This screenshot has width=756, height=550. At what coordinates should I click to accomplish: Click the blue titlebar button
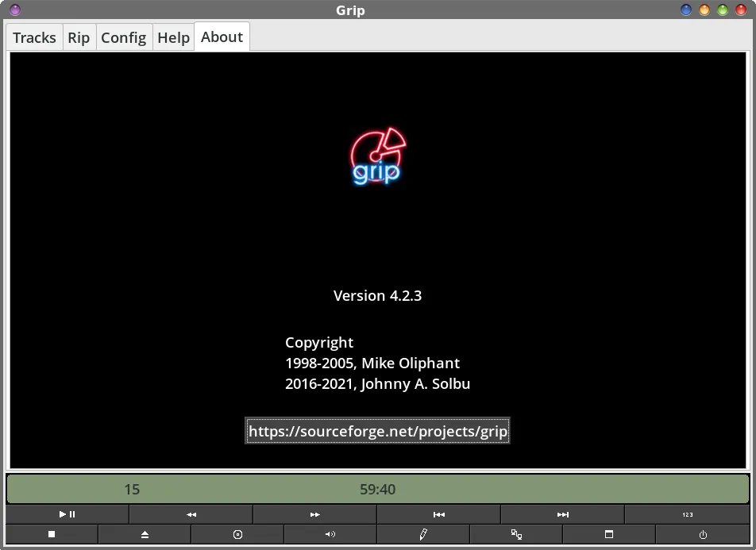pos(685,10)
